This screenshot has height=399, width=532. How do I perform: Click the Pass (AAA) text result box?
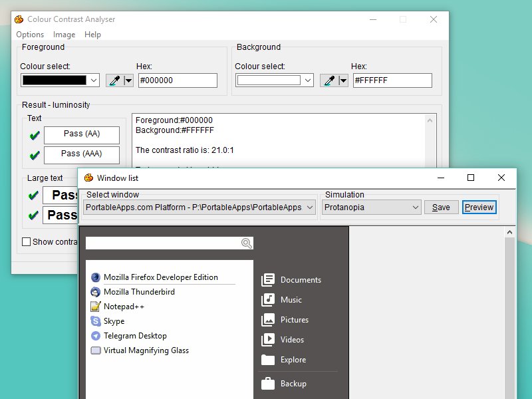pos(82,154)
